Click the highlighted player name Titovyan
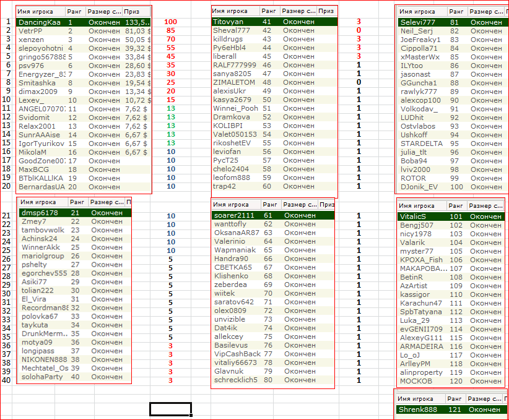 tap(228, 22)
